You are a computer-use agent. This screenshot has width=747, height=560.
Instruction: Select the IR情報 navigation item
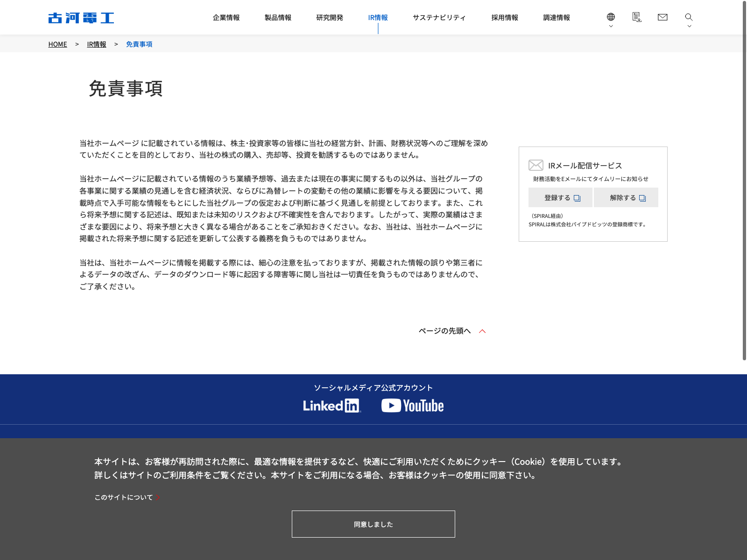pos(378,18)
